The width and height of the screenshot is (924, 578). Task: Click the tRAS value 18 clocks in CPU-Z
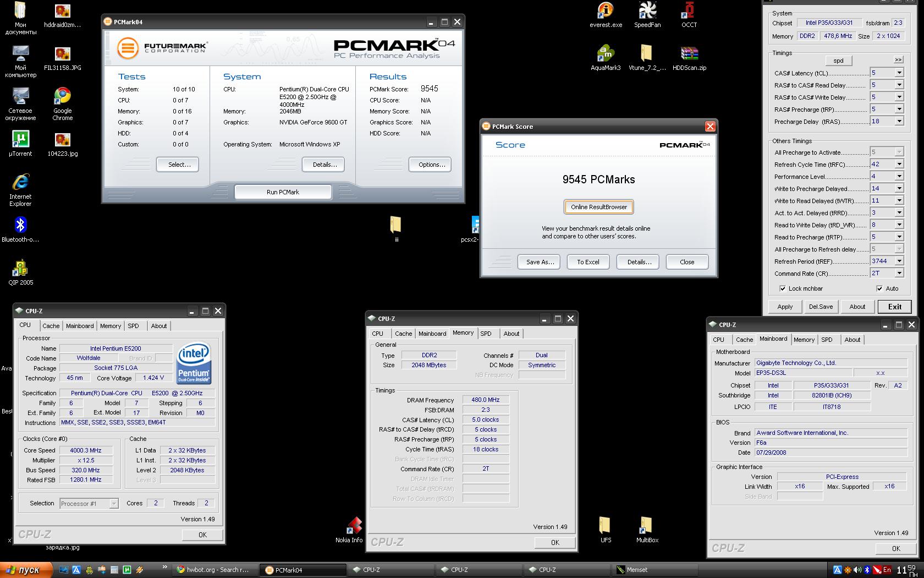(486, 449)
